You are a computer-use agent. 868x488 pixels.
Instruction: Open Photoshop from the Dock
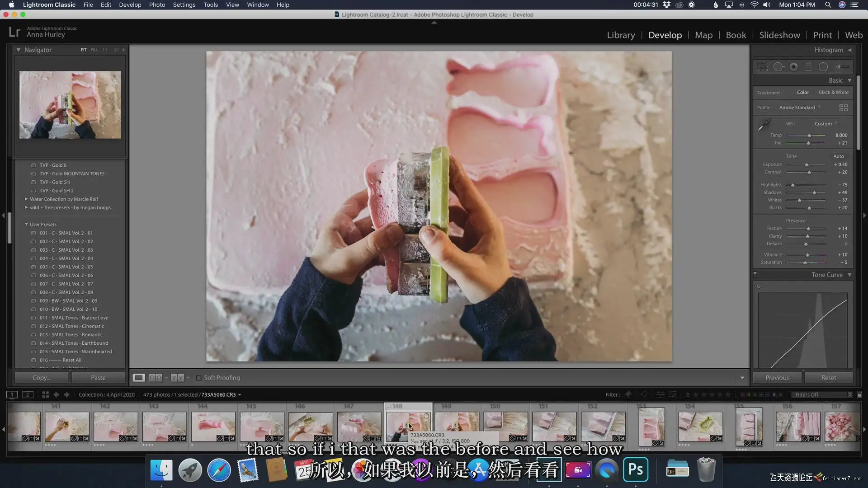636,470
